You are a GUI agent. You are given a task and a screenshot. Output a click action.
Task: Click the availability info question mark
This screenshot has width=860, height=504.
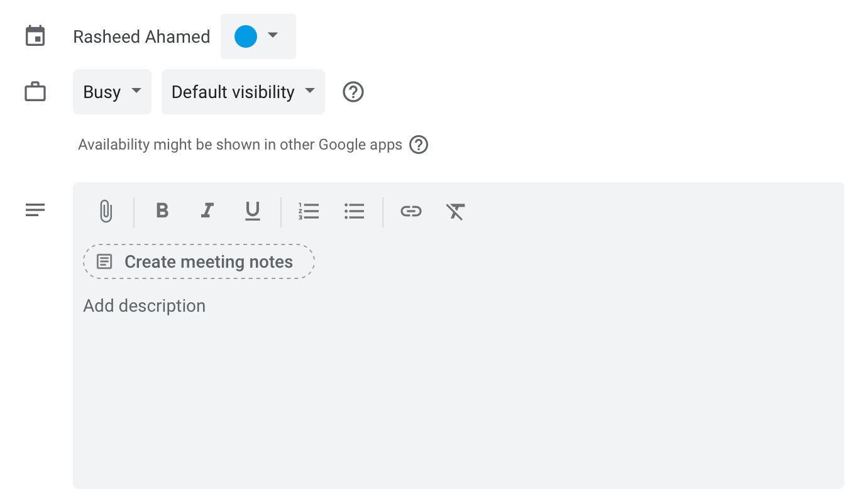419,145
